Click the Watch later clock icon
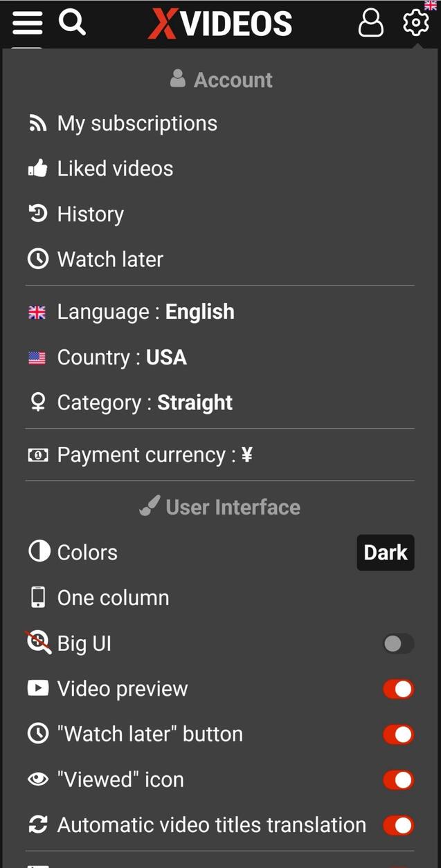Screen dimensions: 441x868 coord(38,259)
